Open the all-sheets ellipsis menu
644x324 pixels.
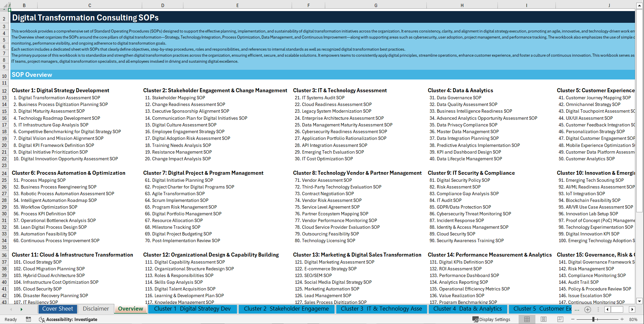577,309
